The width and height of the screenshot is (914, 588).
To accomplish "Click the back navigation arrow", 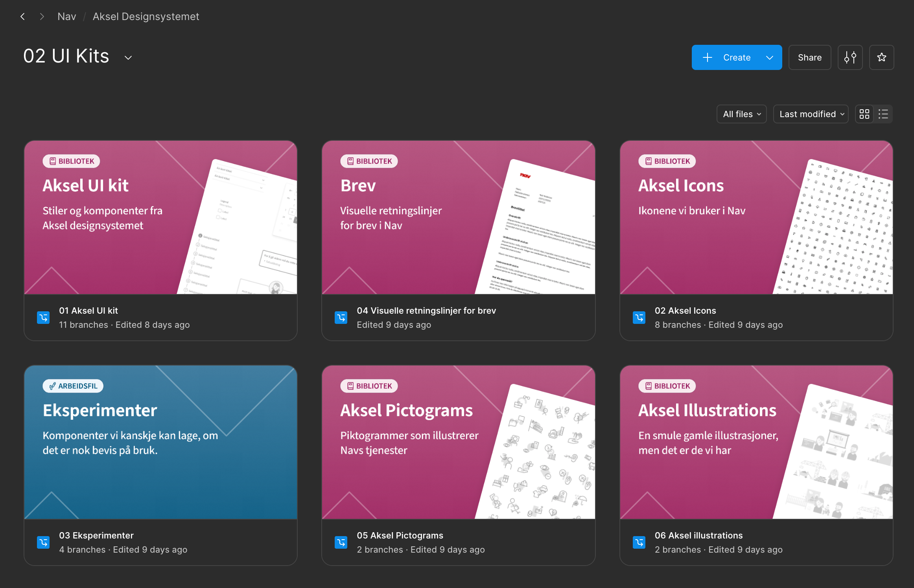I will click(23, 17).
